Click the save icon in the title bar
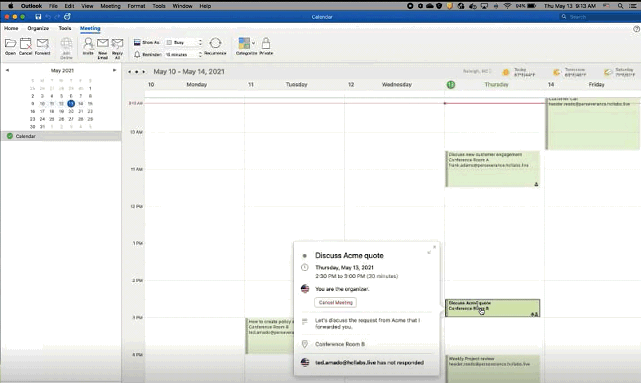This screenshot has width=641, height=383. 38,17
